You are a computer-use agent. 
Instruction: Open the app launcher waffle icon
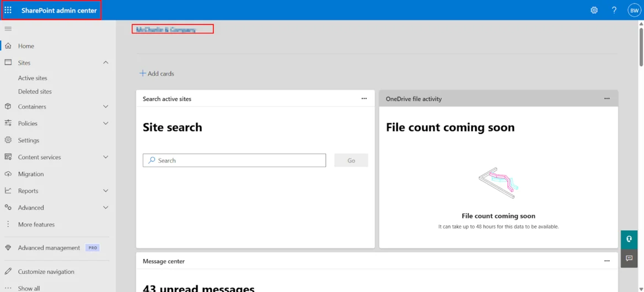pos(8,10)
